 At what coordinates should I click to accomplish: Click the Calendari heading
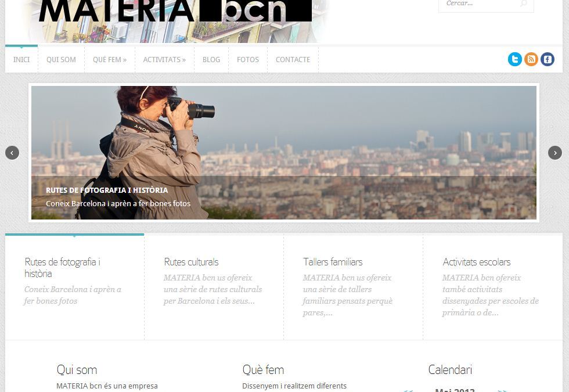tap(450, 370)
